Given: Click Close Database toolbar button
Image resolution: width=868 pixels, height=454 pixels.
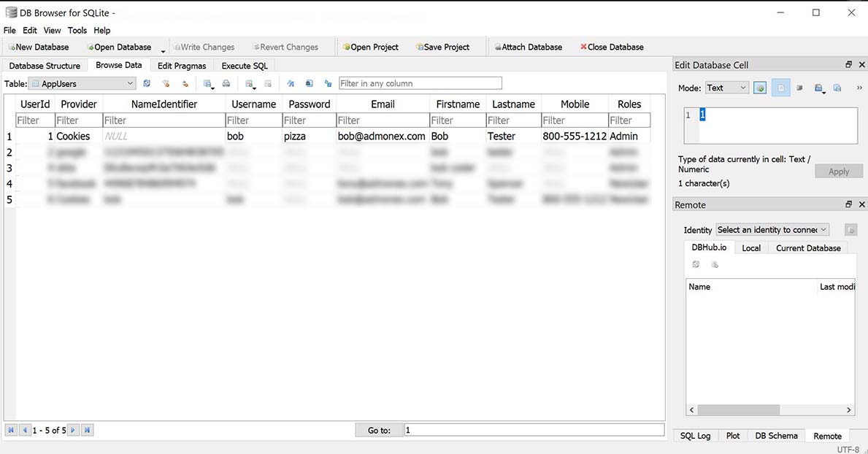Looking at the screenshot, I should coord(612,47).
